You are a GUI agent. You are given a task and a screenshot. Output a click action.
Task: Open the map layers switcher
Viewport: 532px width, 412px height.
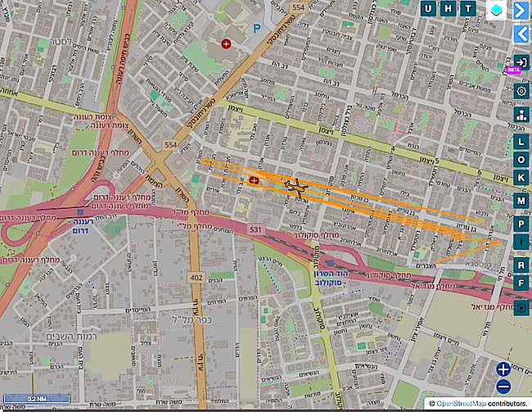pyautogui.click(x=495, y=9)
